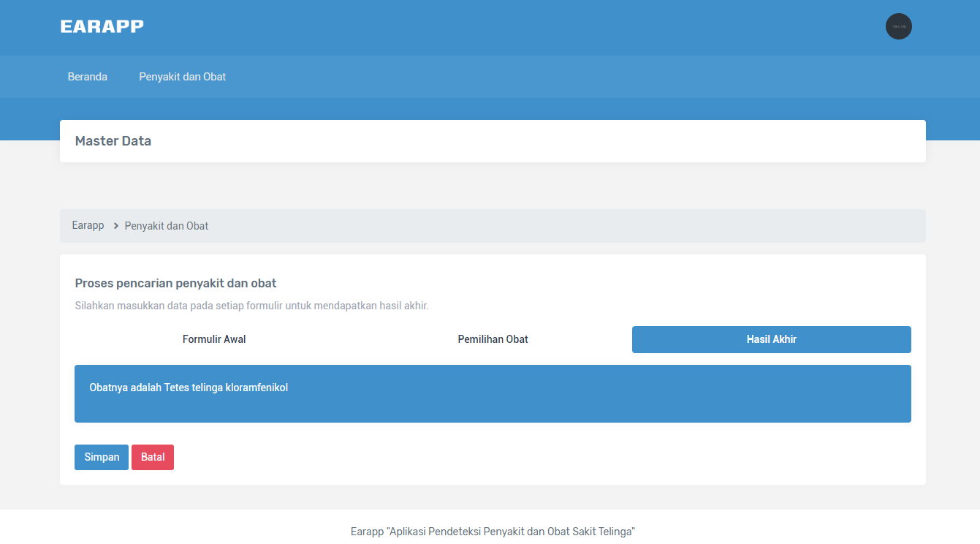Go to the Beranda menu
Screen dimensions: 980x544
87,77
